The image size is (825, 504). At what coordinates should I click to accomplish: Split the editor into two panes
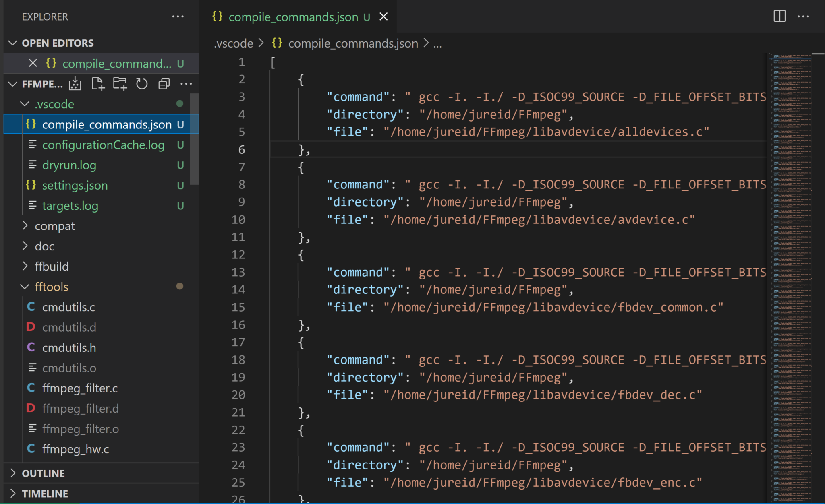pos(779,17)
